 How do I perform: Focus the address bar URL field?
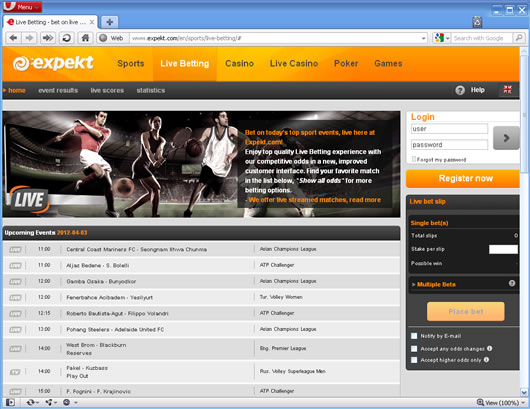pyautogui.click(x=274, y=38)
